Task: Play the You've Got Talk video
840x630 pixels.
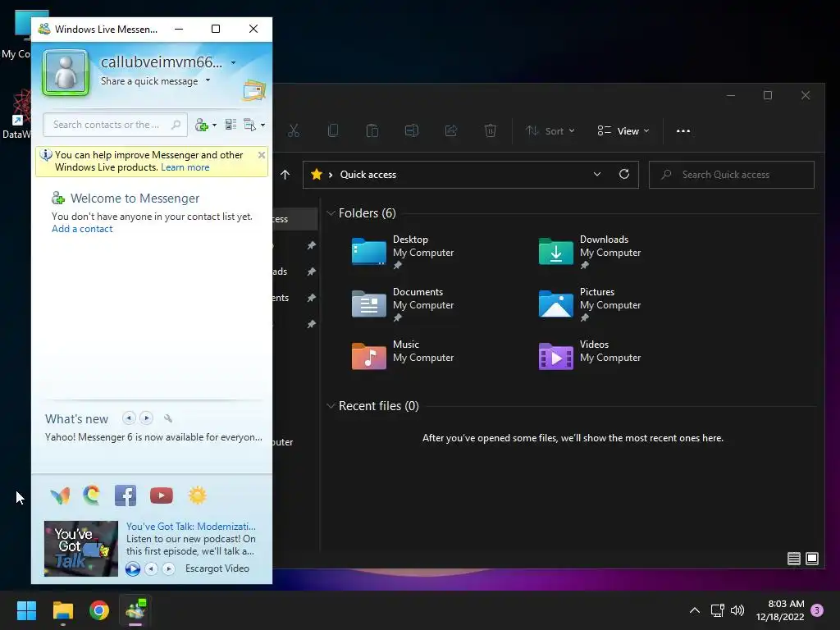Action: (x=133, y=568)
